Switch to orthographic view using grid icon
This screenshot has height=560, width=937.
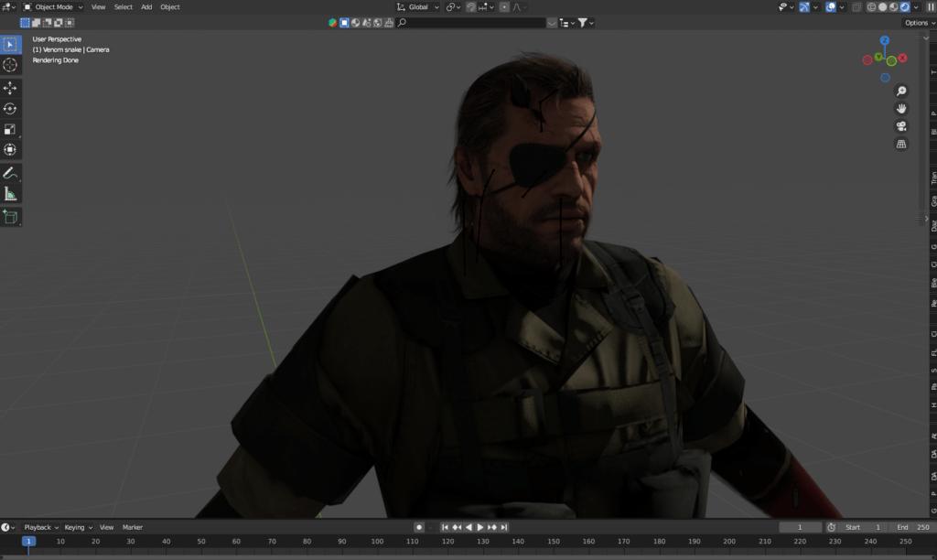901,144
